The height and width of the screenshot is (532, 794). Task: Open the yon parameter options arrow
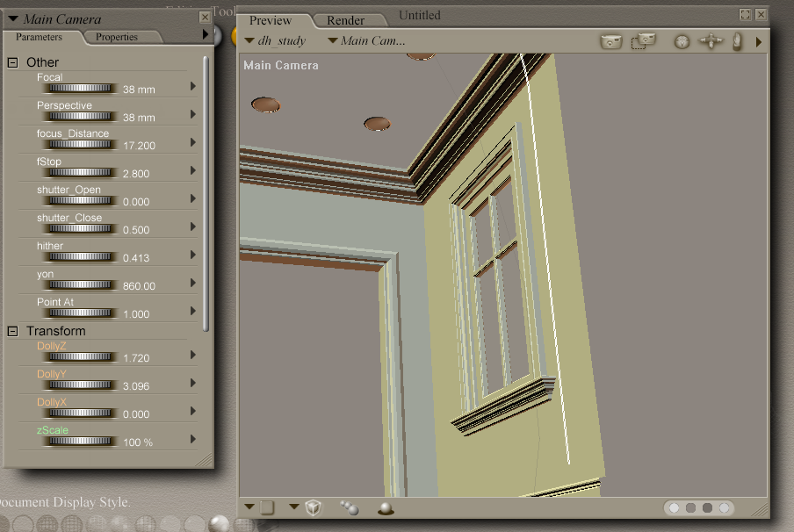(x=193, y=283)
